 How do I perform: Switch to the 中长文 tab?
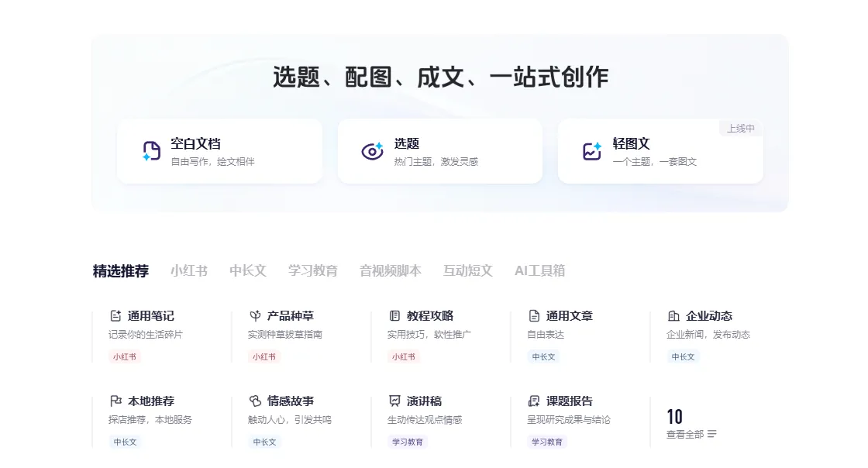[x=248, y=271]
